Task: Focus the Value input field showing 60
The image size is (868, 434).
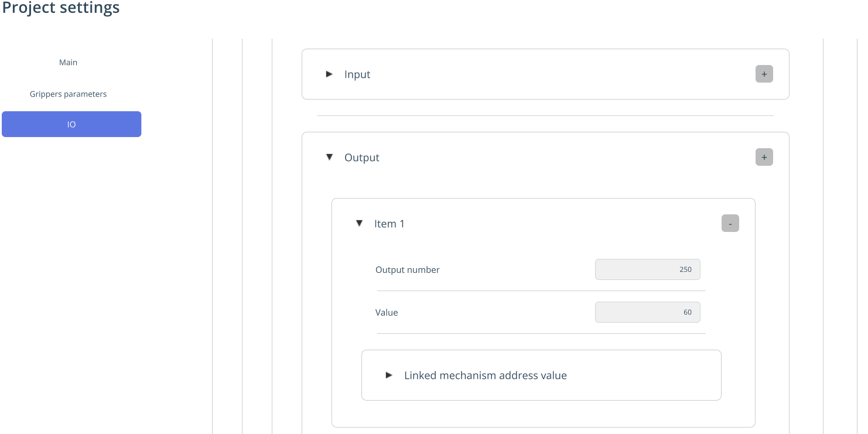Action: [x=647, y=312]
